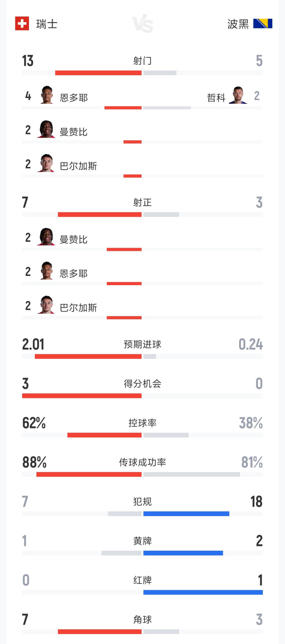Select the 射门 stat label
This screenshot has width=285, height=644.
[x=142, y=61]
